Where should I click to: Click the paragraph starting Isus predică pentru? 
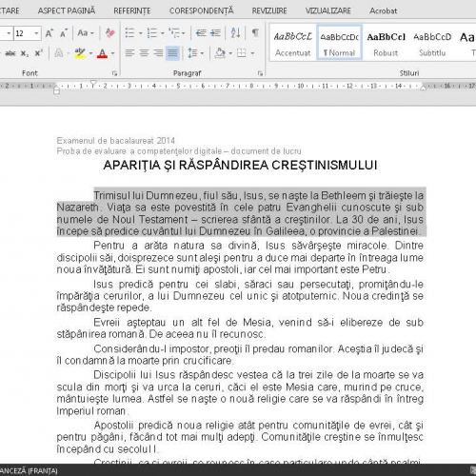[x=240, y=296]
